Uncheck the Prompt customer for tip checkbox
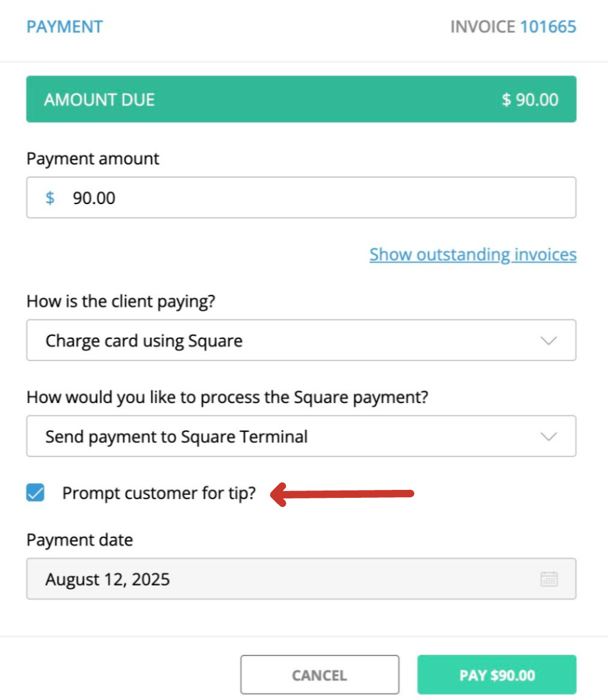The height and width of the screenshot is (700, 608). pyautogui.click(x=35, y=492)
